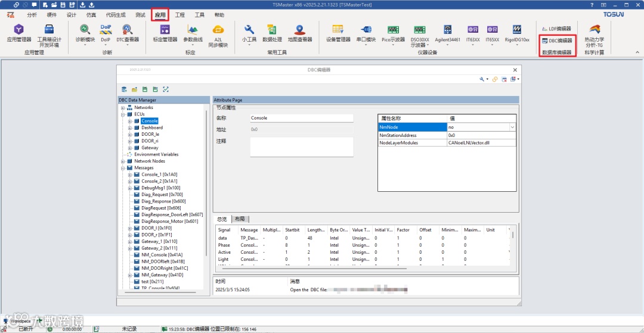
Task: Expand the Dashboard ECU node
Action: pos(130,127)
